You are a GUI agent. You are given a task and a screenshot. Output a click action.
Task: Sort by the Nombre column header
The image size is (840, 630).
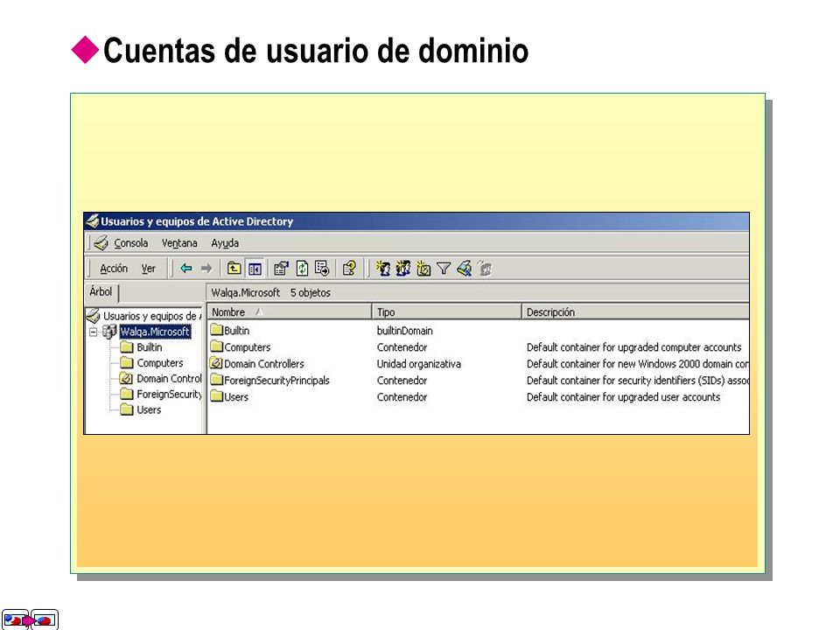coord(290,311)
